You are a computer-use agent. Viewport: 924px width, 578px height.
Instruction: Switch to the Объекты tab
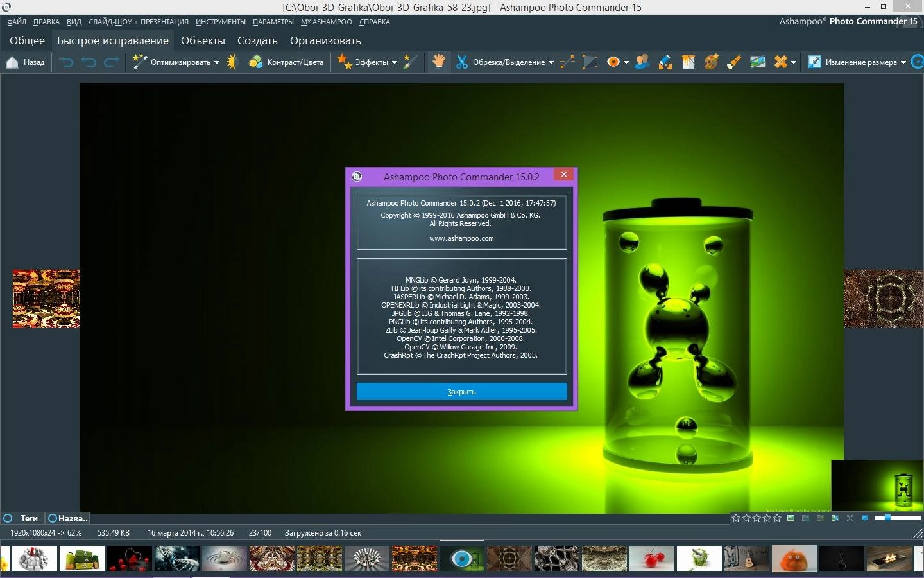(203, 40)
